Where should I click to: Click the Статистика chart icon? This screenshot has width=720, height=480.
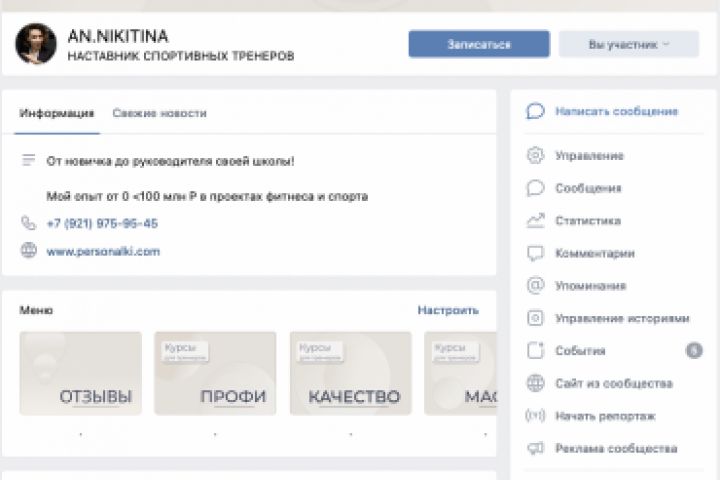coord(535,220)
